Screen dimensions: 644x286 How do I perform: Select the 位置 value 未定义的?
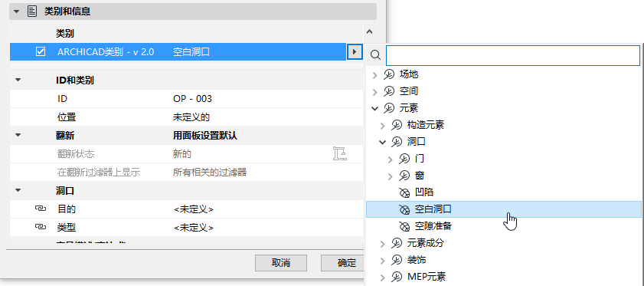[x=191, y=117]
